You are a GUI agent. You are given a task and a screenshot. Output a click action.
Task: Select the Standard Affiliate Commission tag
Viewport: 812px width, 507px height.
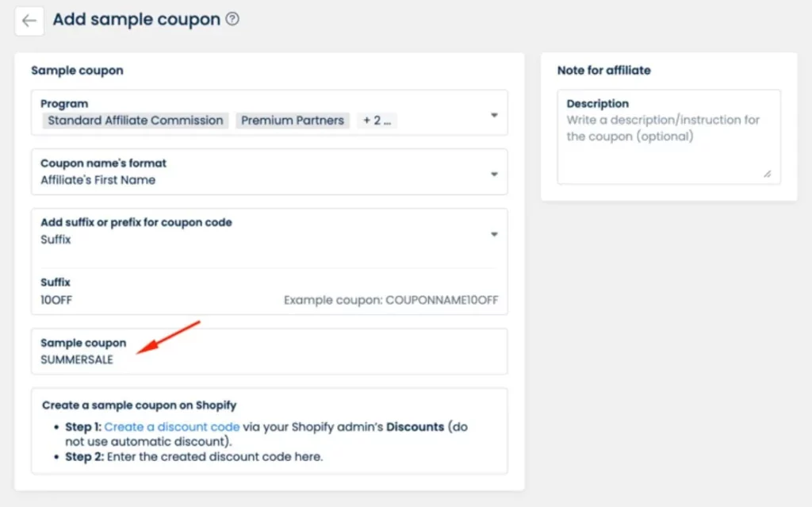click(135, 121)
